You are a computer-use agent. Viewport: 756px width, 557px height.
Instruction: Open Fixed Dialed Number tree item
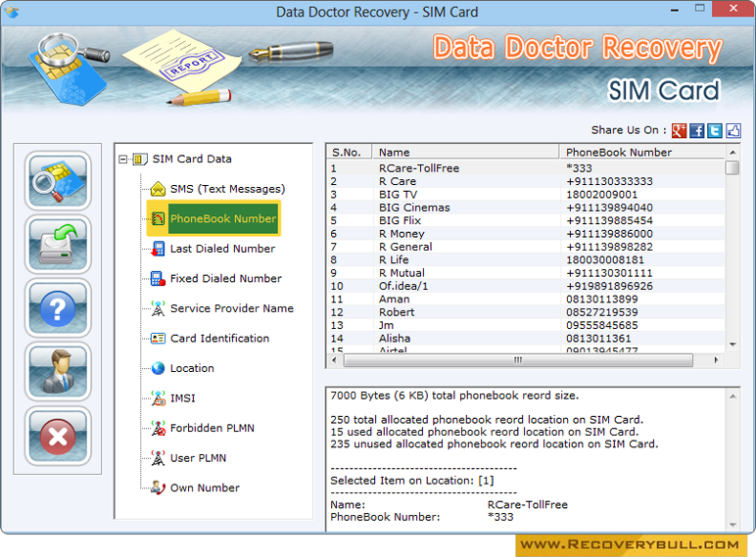(x=226, y=278)
